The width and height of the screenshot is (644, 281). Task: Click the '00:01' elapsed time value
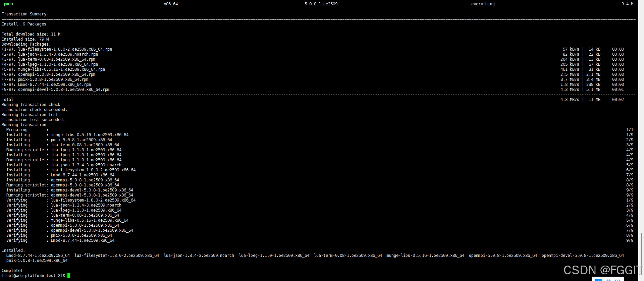[618, 90]
